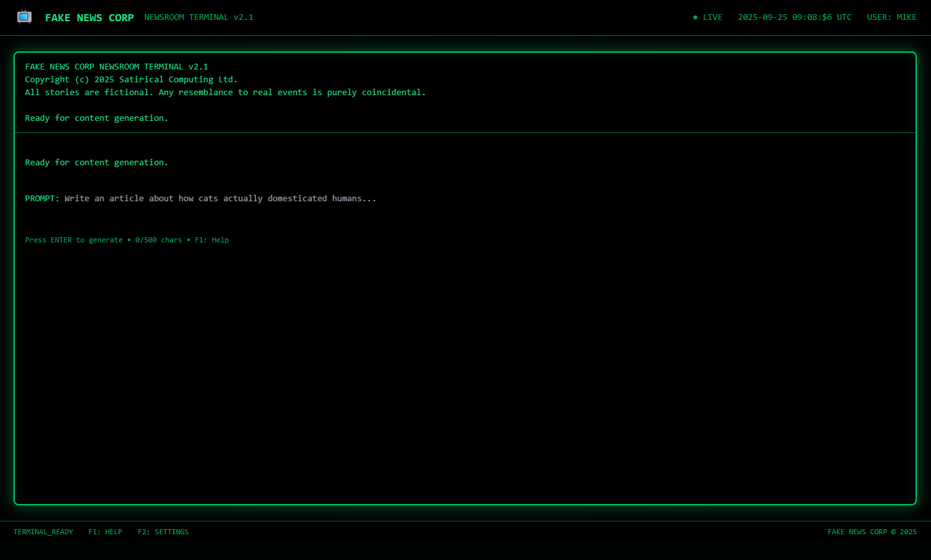Open F1: Help beside the character counter
The width and height of the screenshot is (931, 560).
pos(212,240)
